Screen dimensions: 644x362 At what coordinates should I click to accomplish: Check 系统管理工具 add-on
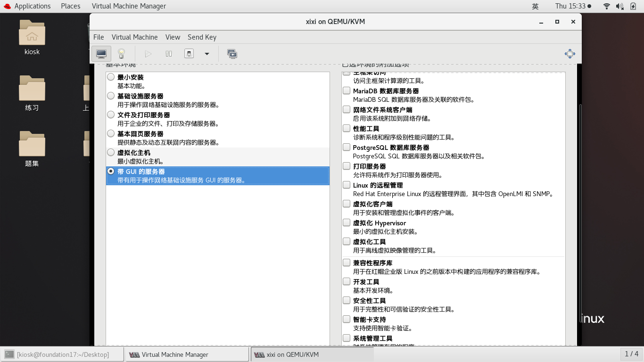[347, 338]
